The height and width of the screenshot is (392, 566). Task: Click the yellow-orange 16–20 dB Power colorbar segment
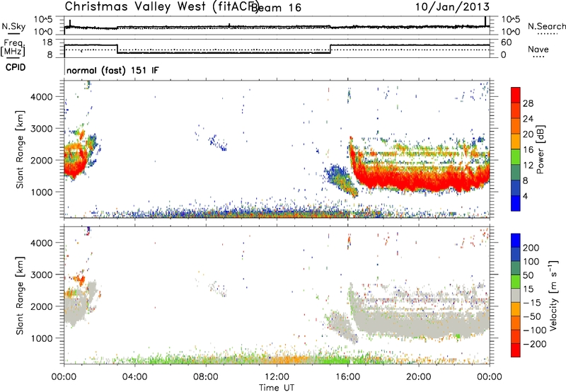(516, 142)
